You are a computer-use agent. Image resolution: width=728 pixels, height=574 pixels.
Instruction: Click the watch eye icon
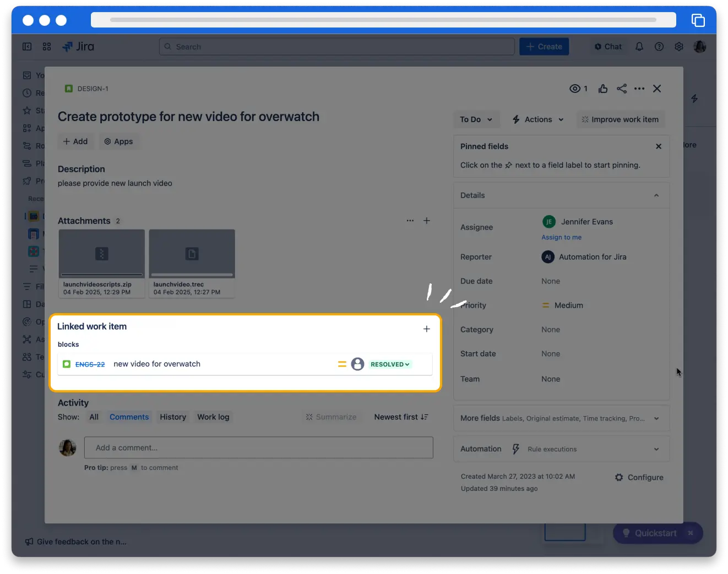click(575, 89)
